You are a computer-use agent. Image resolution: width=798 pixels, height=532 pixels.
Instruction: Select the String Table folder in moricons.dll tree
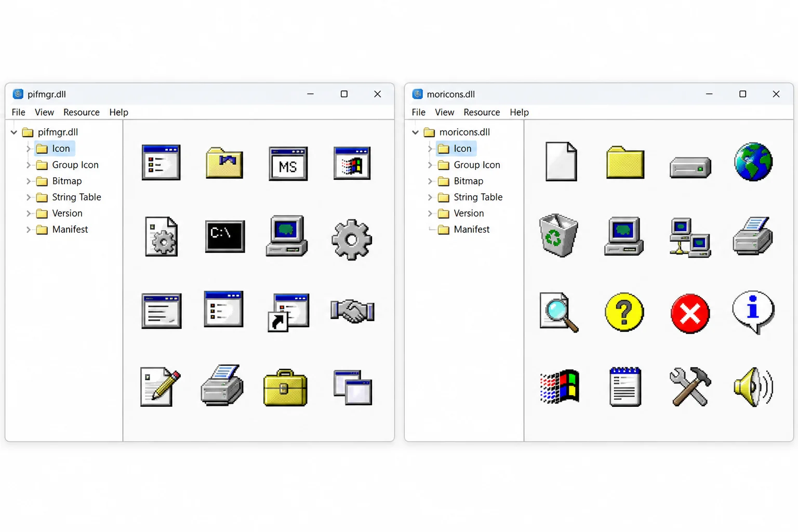pyautogui.click(x=470, y=197)
